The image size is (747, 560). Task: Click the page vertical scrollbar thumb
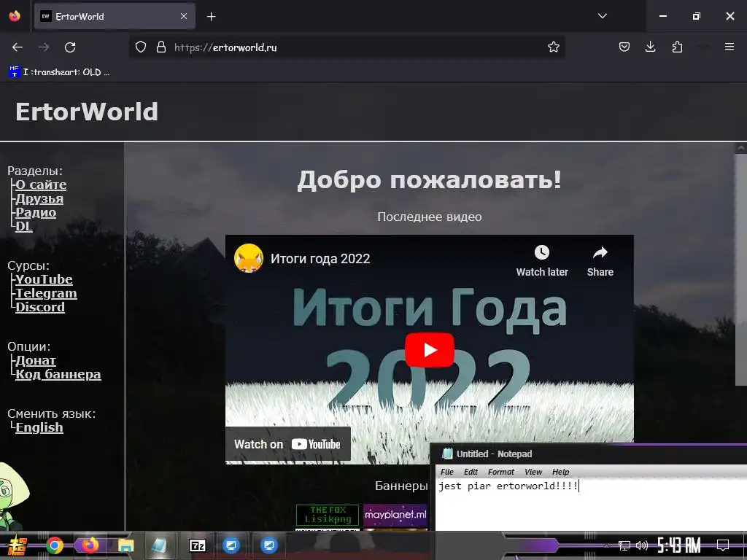(x=741, y=270)
